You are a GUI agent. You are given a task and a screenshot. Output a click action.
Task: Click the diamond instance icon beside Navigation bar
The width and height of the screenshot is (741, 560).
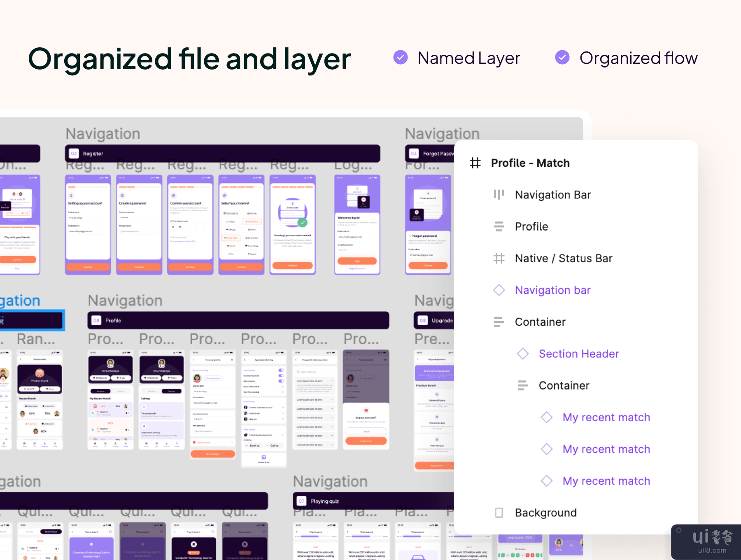499,290
